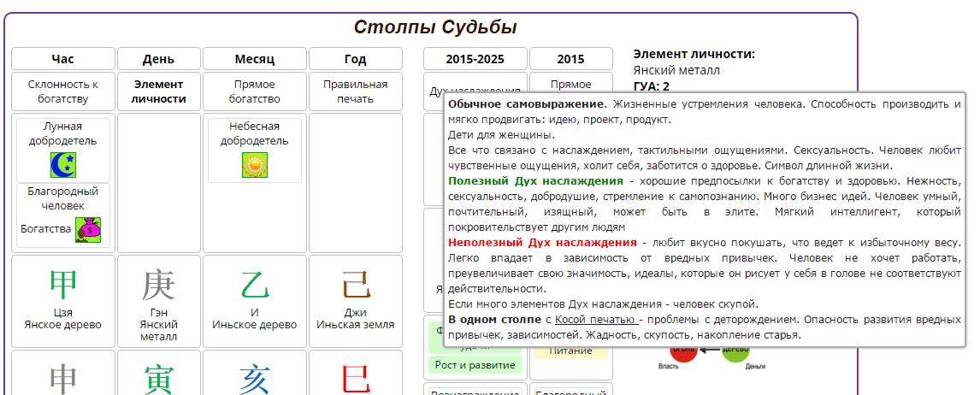Click 'Правильная печать' year cell
The height and width of the screenshot is (395, 980).
[x=355, y=91]
